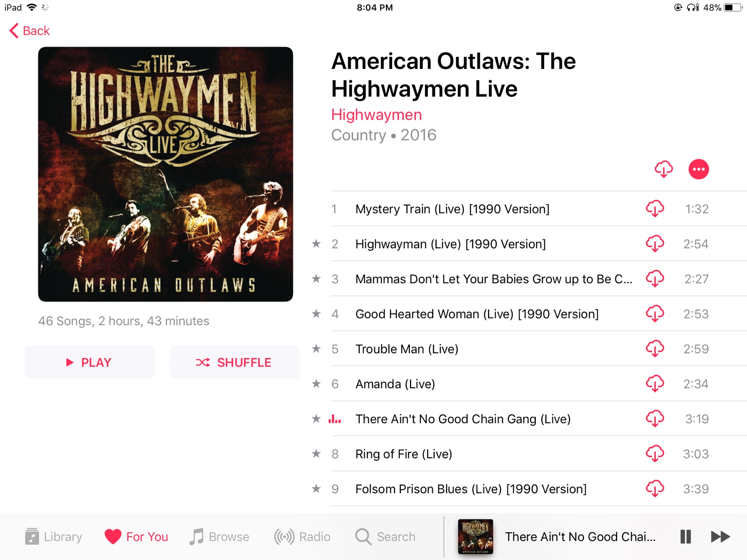Start album playback with PLAY button
The height and width of the screenshot is (560, 747).
point(90,362)
